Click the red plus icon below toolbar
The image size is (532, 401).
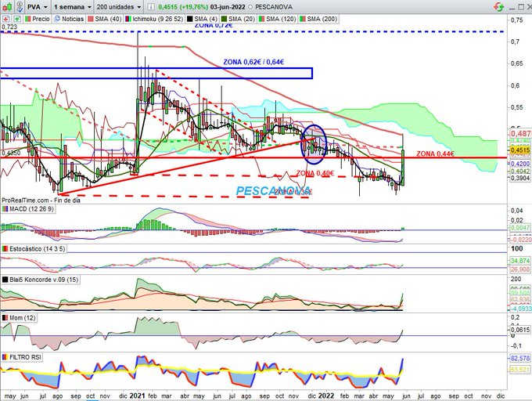(x=6, y=19)
